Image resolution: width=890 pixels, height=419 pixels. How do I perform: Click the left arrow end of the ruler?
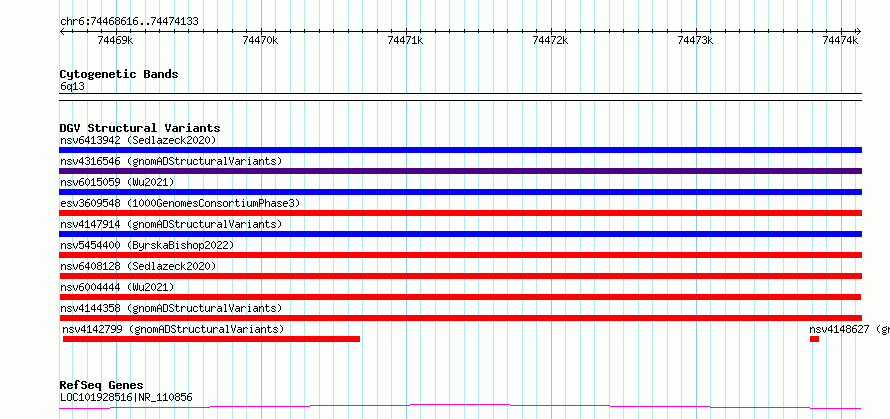point(62,32)
